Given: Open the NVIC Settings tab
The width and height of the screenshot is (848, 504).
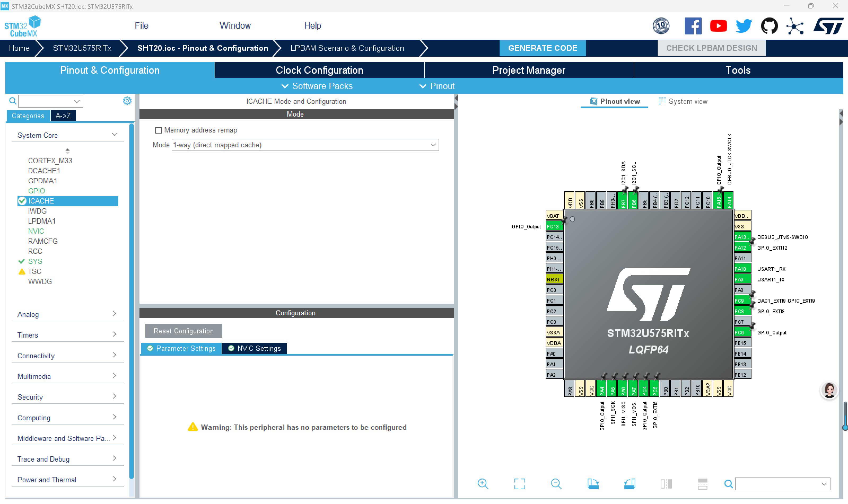Looking at the screenshot, I should click(255, 348).
